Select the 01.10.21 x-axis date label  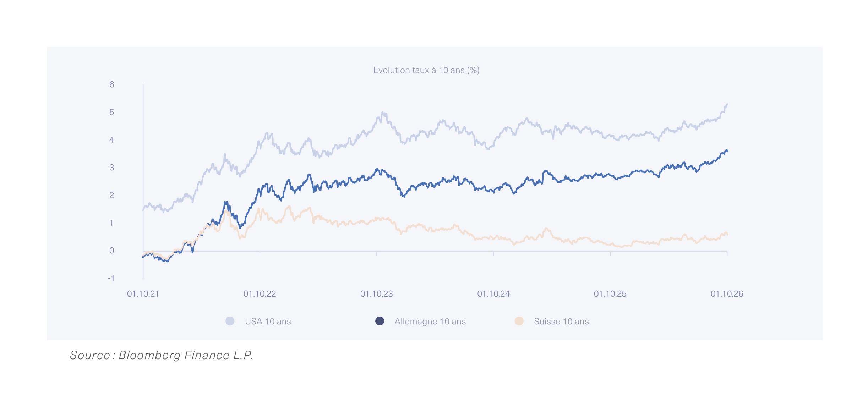point(143,294)
